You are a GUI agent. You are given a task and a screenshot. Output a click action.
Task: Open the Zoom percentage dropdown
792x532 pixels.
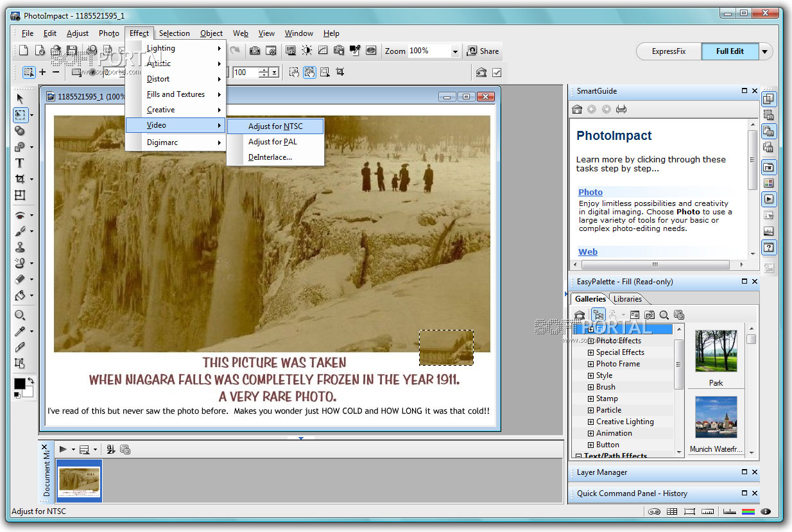[455, 51]
